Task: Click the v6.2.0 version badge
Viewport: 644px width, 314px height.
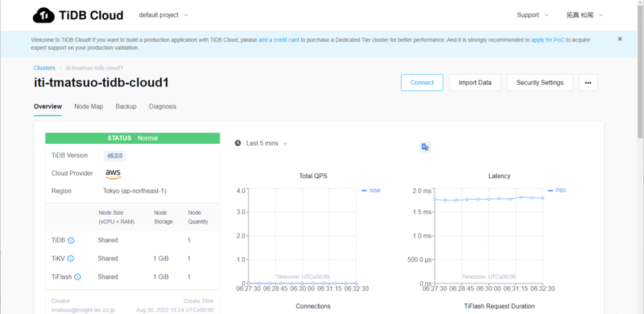Action: (114, 156)
